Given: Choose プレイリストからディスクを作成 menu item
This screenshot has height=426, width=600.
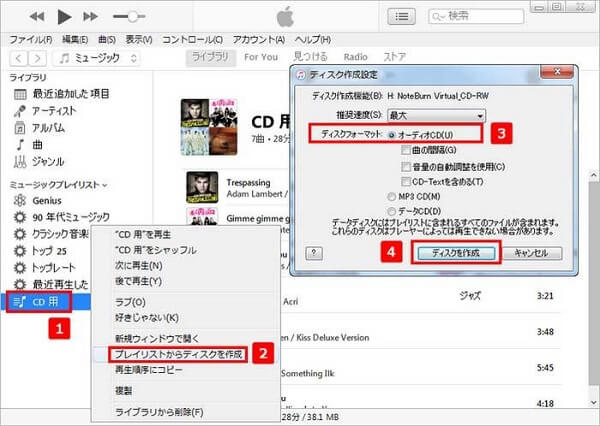Looking at the screenshot, I should (178, 354).
